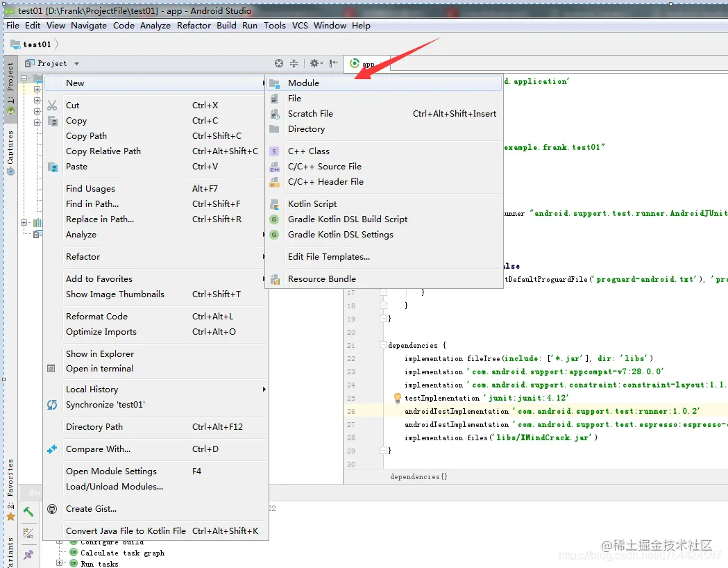Screen dimensions: 728x568
Task: Click the dependencies{} breadcrumb in editor
Action: click(418, 476)
